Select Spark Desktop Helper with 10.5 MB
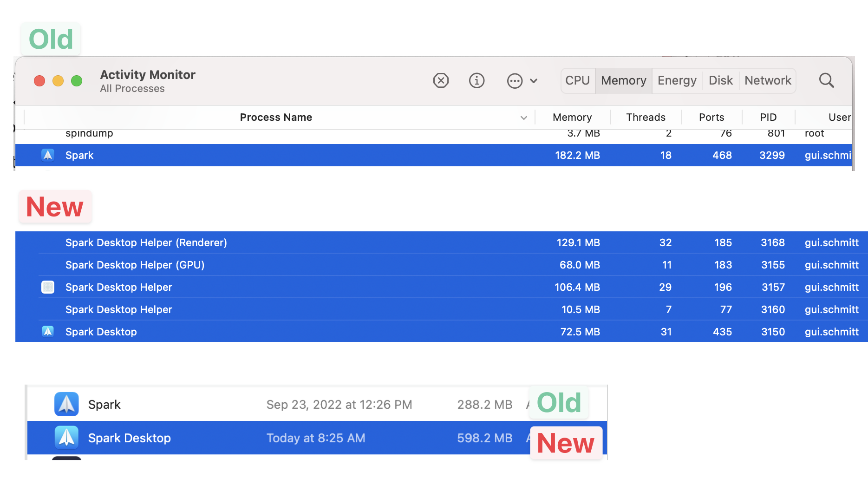This screenshot has height=498, width=868. 442,309
